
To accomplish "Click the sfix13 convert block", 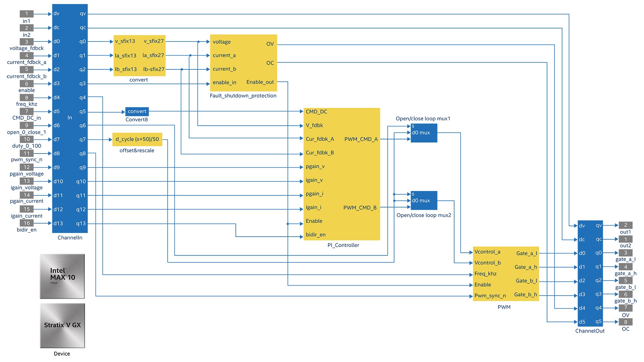I will pyautogui.click(x=139, y=55).
